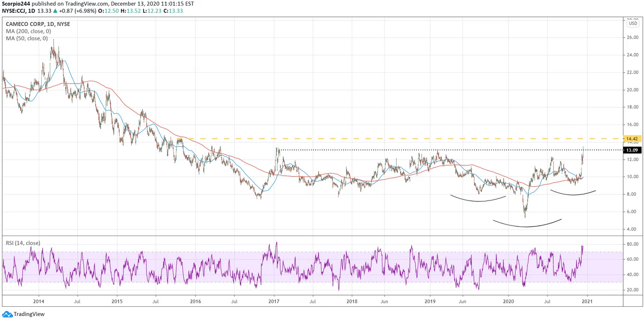The height and width of the screenshot is (319, 644).
Task: Click the 2018 time axis label
Action: [352, 301]
